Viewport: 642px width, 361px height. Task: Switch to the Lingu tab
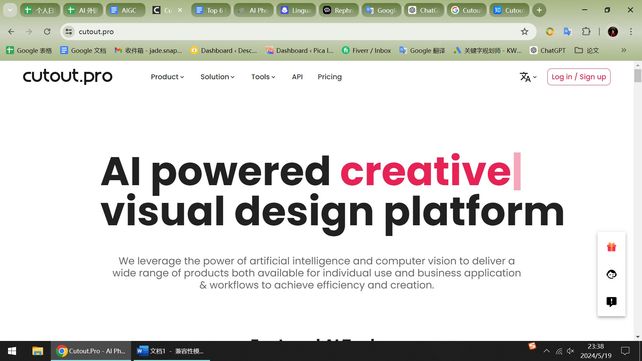(296, 10)
